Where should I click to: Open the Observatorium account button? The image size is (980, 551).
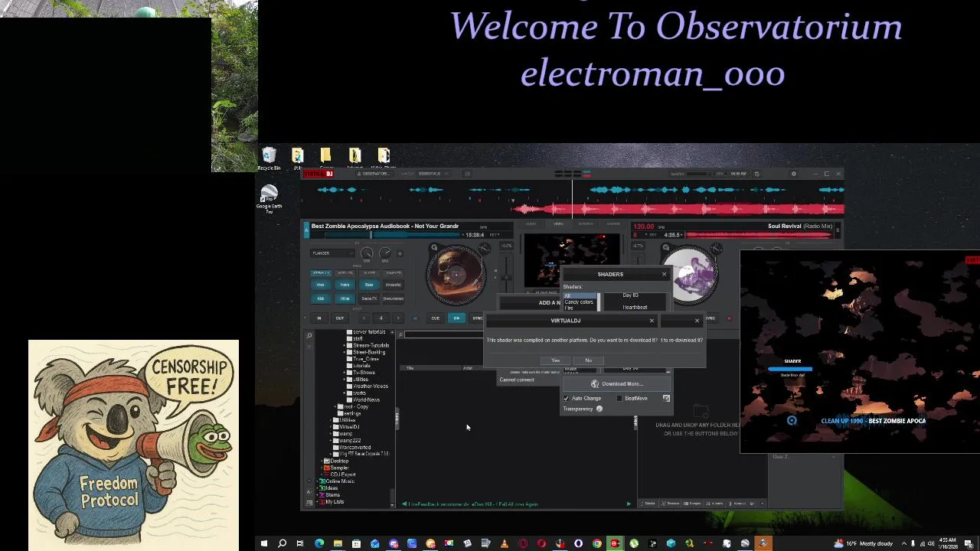tap(375, 174)
